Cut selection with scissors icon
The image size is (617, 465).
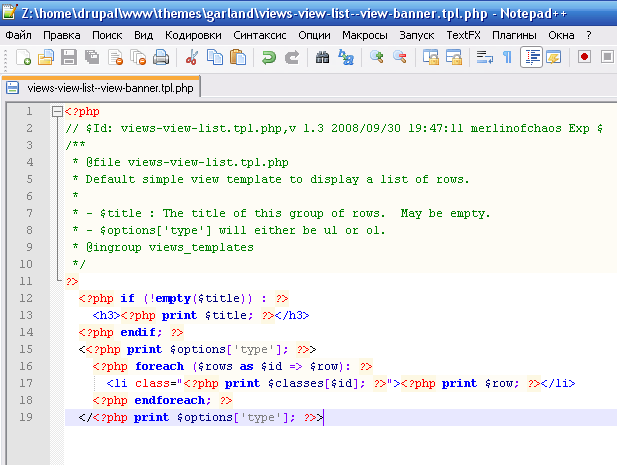(192, 57)
